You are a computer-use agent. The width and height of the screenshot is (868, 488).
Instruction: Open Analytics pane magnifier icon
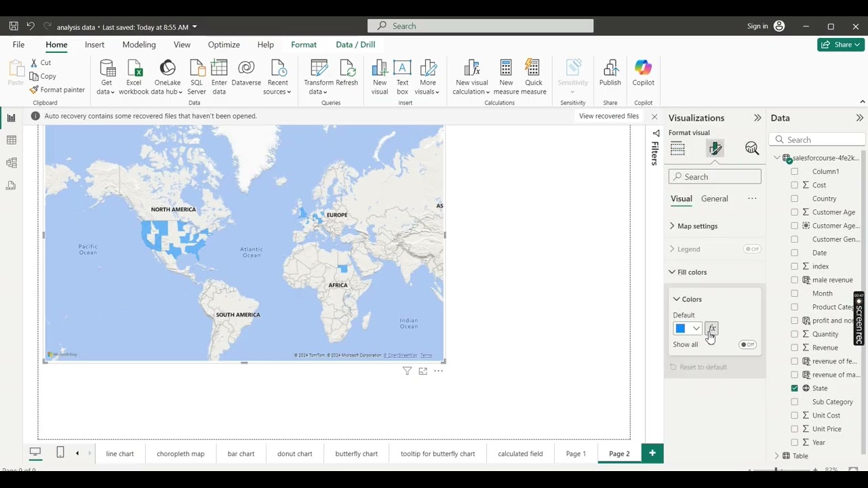pos(751,148)
